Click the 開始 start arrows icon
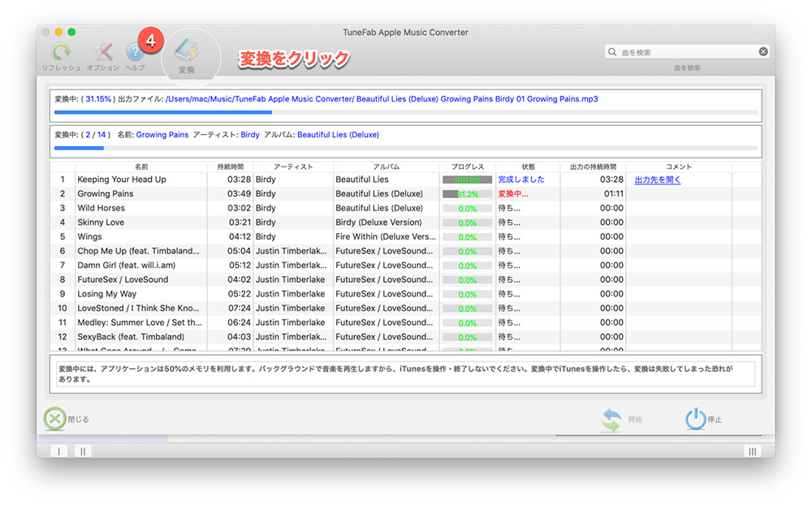Viewport: 812px width, 507px height. pos(611,419)
